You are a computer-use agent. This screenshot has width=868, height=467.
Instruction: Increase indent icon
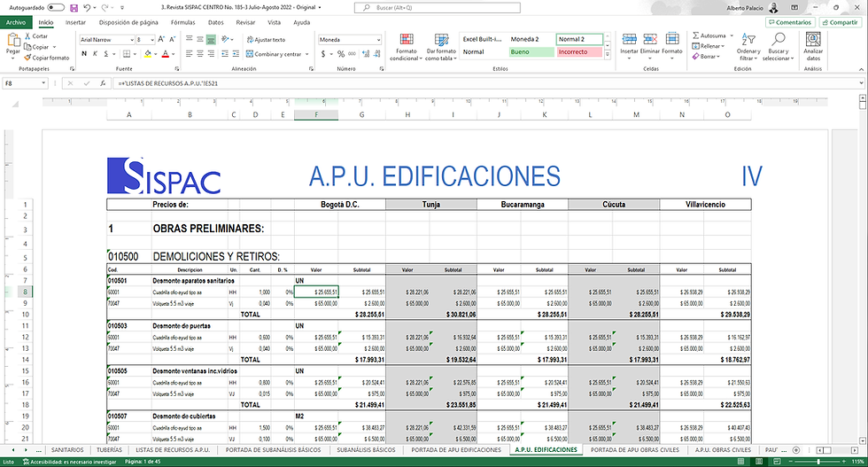point(236,54)
